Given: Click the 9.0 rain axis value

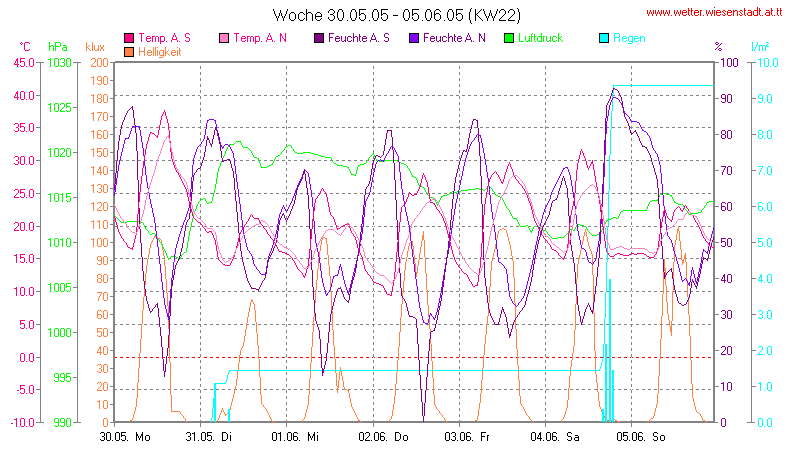Looking at the screenshot, I should pos(765,99).
